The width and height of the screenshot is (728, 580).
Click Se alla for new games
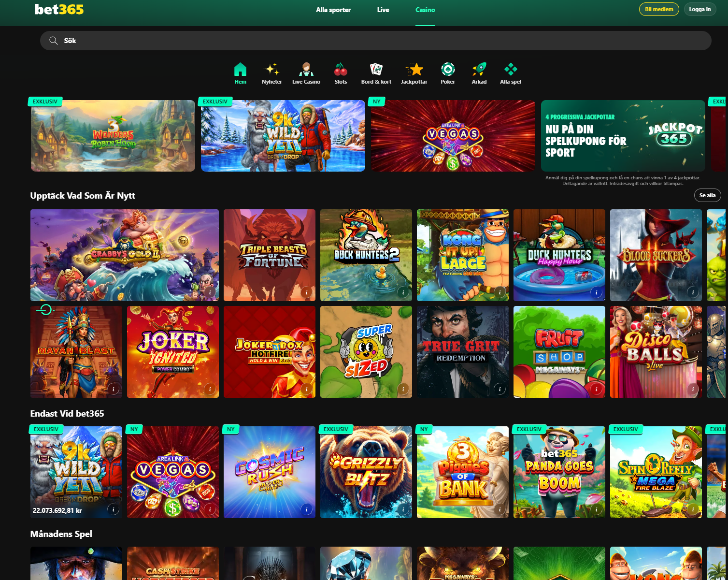tap(708, 195)
